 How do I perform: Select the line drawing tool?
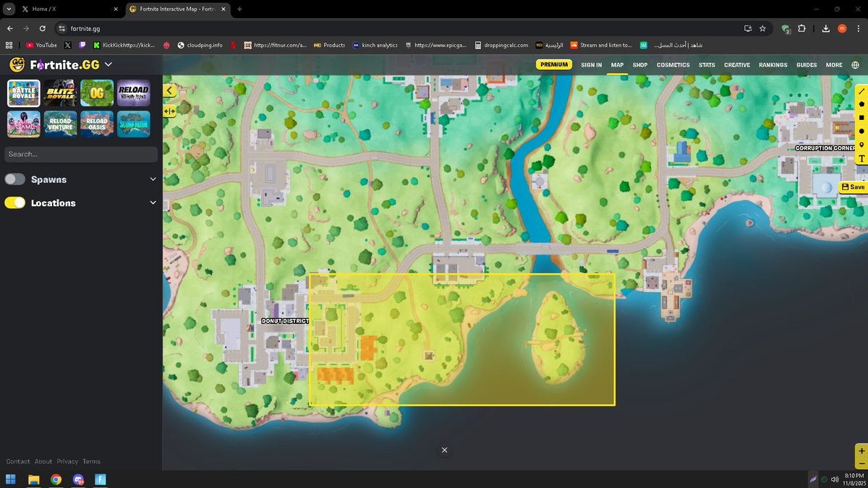[x=861, y=91]
